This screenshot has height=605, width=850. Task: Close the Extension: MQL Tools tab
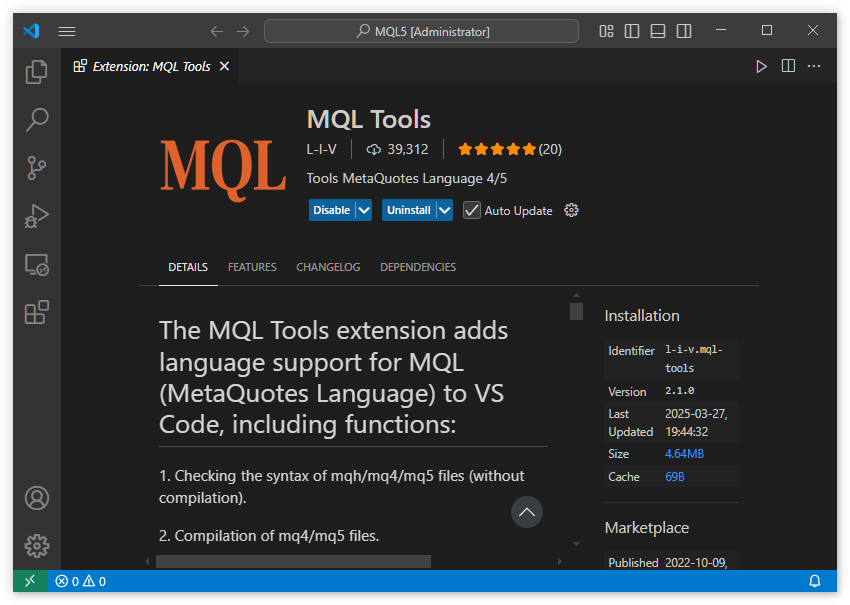(224, 66)
